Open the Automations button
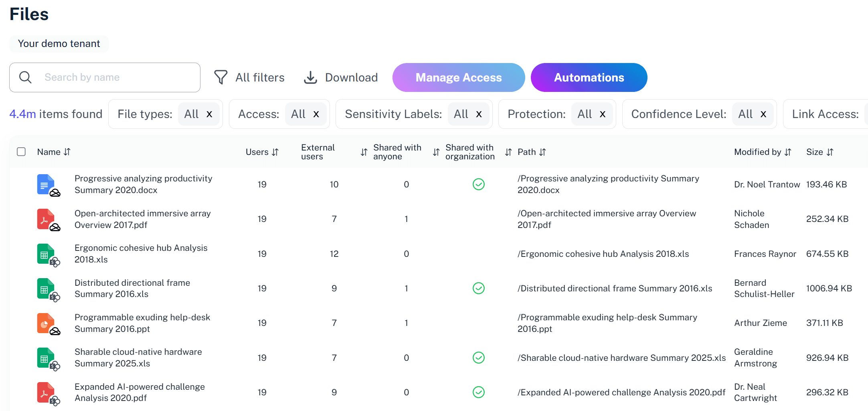The image size is (868, 411). point(589,77)
